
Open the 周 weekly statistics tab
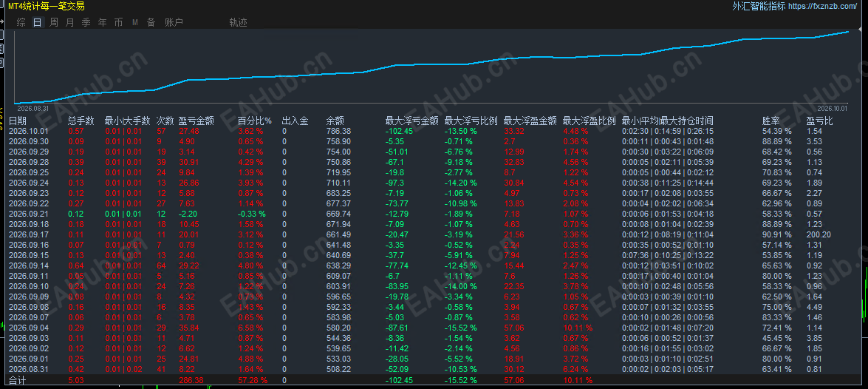[54, 23]
